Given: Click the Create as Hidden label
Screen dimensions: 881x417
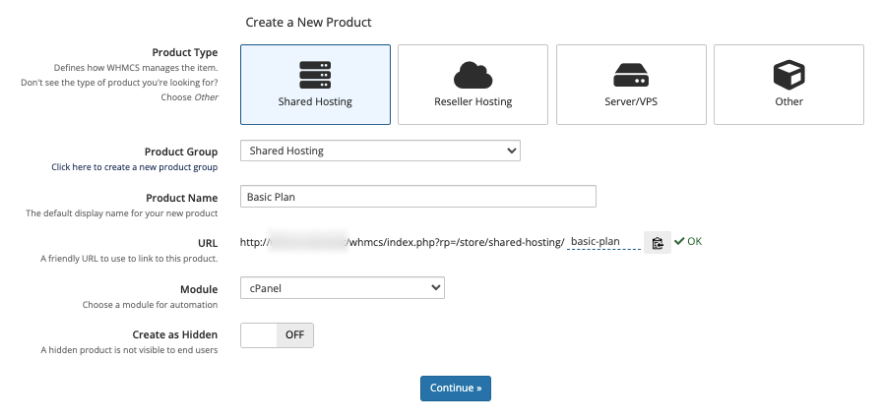Looking at the screenshot, I should point(175,334).
